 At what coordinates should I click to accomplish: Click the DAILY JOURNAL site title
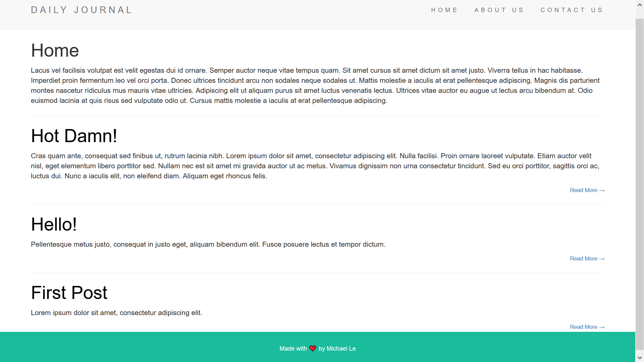(82, 10)
